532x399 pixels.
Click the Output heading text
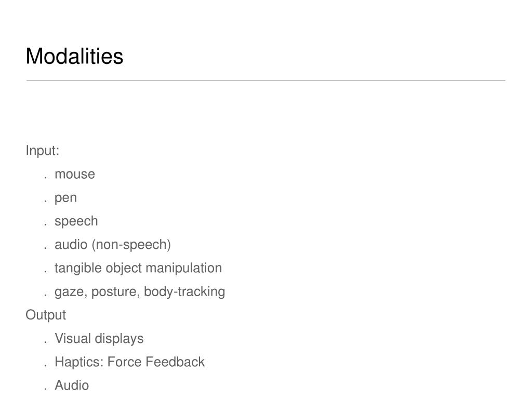click(x=46, y=315)
